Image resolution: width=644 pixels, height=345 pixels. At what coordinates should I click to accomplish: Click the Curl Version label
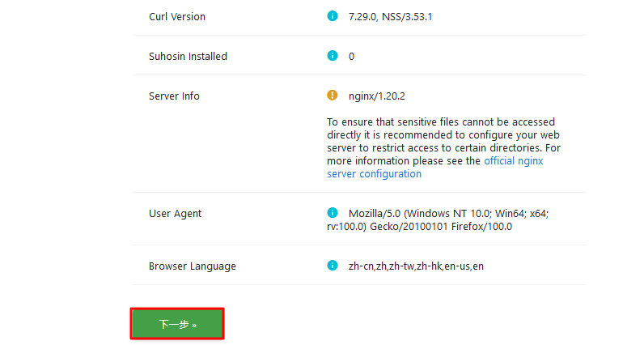177,17
